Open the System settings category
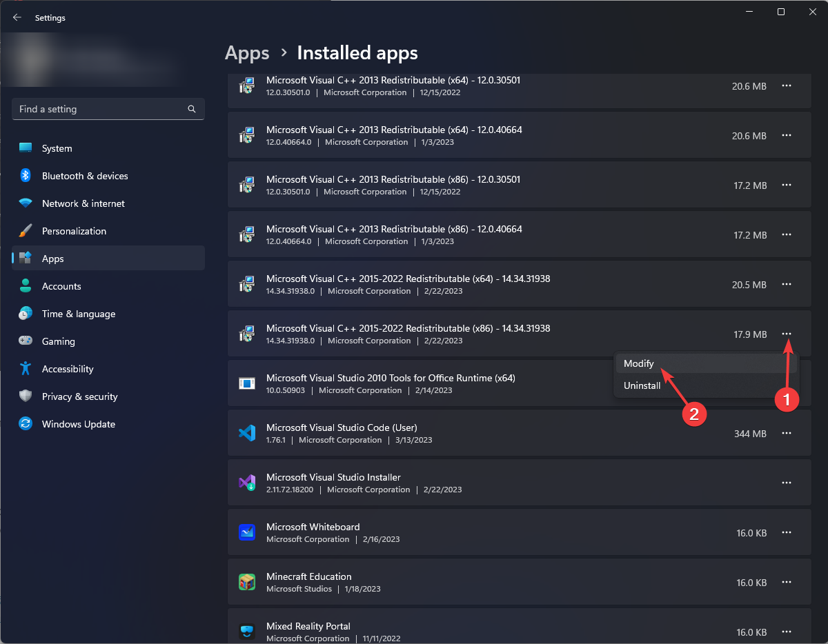Screen dimensions: 828x644 (x=108, y=148)
